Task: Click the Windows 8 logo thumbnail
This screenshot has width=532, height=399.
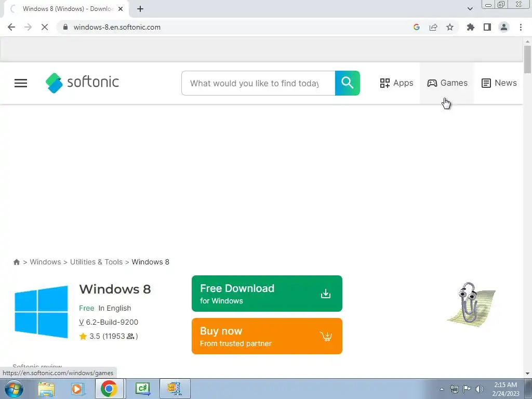Action: pos(41,312)
